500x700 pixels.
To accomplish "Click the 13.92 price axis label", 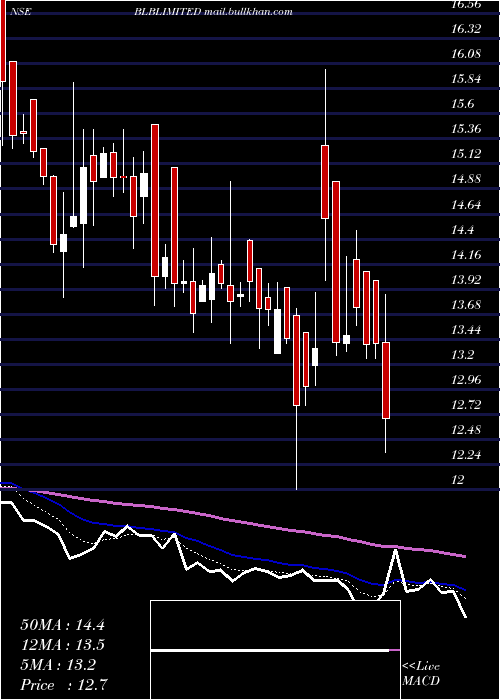I will 467,280.
